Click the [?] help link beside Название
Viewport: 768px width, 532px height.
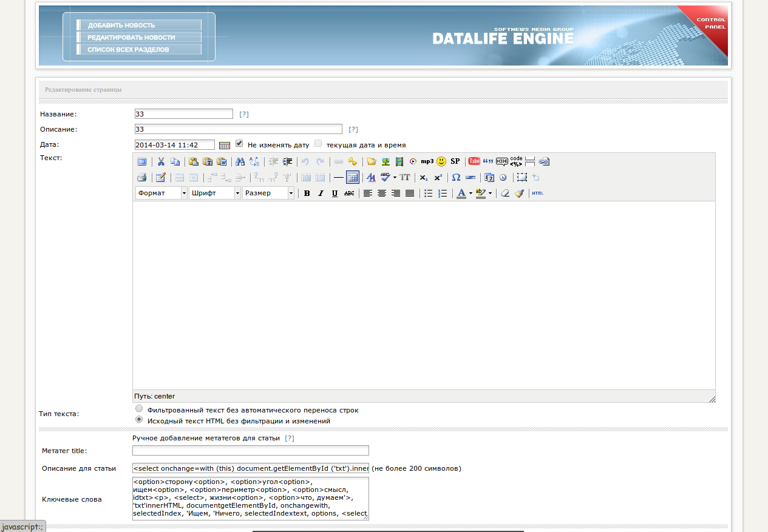[x=243, y=114]
